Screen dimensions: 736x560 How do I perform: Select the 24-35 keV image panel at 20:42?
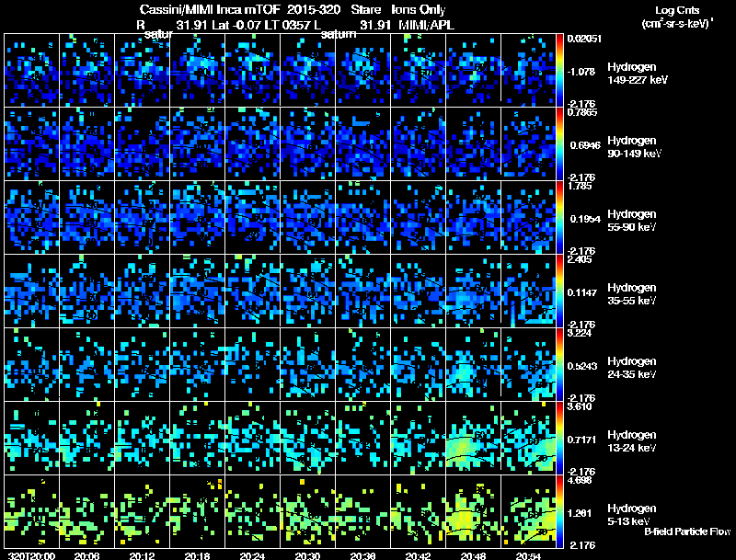tap(419, 365)
